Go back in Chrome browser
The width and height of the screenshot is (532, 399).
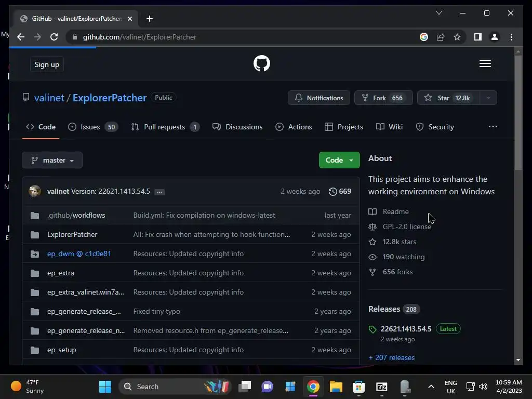[21, 37]
